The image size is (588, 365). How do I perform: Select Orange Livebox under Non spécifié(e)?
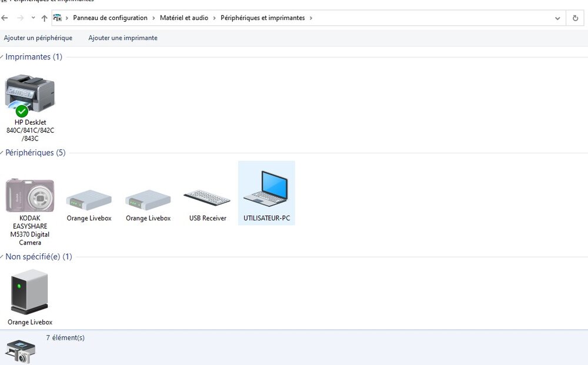click(x=30, y=292)
